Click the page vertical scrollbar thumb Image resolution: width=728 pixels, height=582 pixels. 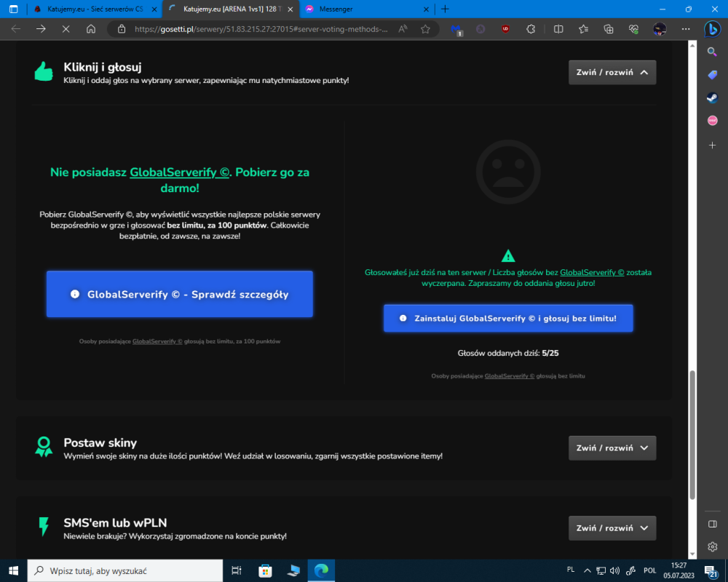692,435
